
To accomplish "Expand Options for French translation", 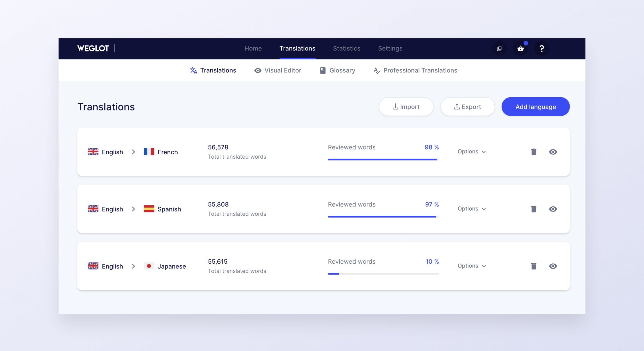I will pyautogui.click(x=471, y=151).
